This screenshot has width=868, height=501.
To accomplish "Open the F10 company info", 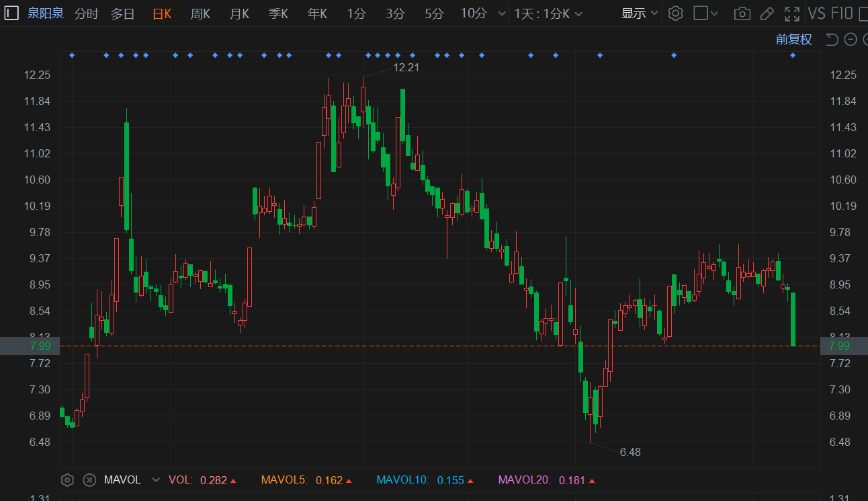I will (842, 13).
